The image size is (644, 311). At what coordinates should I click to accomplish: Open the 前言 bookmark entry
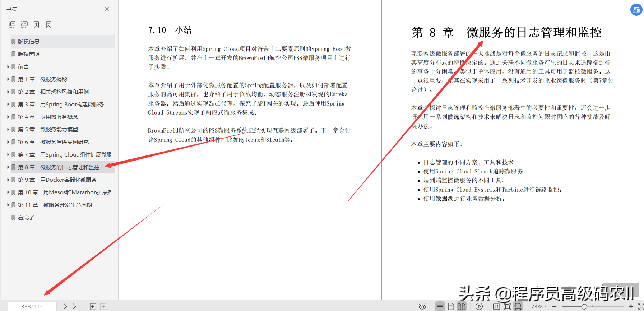click(x=23, y=66)
